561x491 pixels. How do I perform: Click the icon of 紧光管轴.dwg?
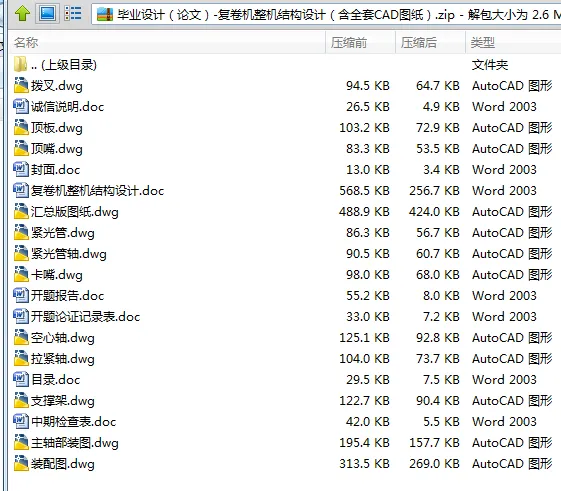tap(21, 253)
